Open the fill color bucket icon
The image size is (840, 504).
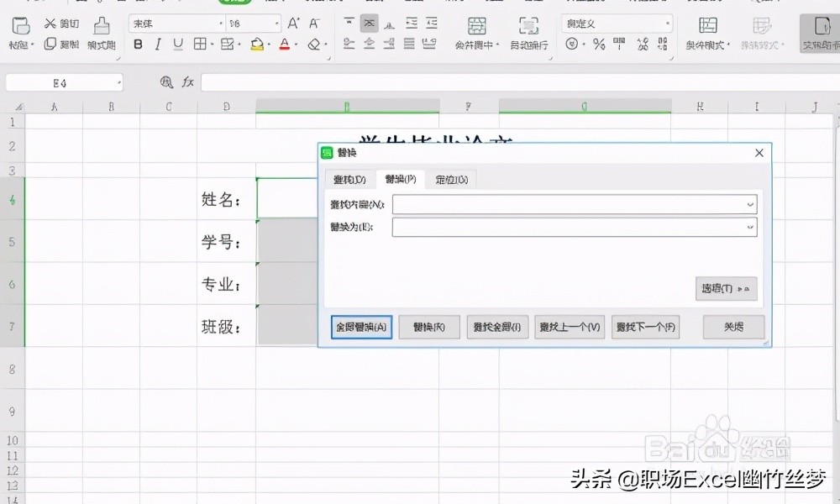255,45
